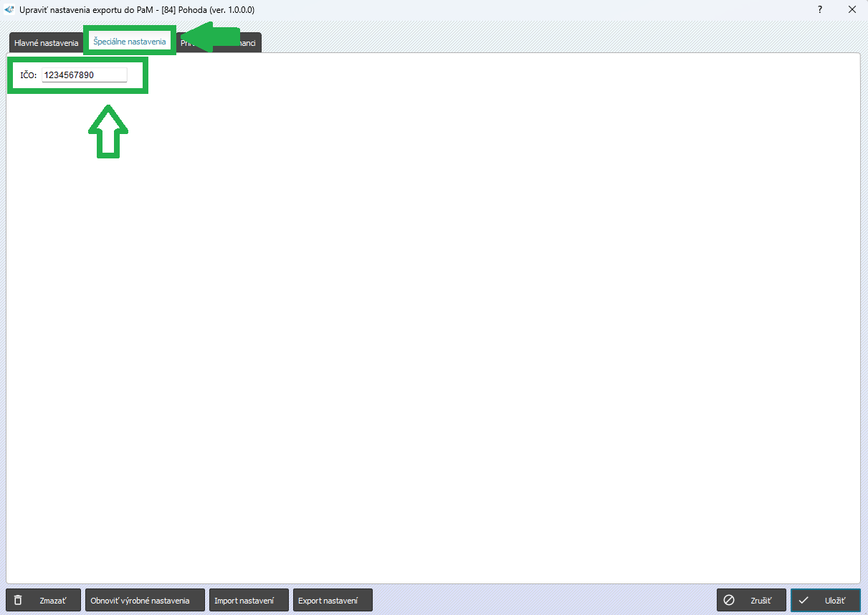The width and height of the screenshot is (868, 615).
Task: Click the application icon in the title bar
Action: click(10, 10)
